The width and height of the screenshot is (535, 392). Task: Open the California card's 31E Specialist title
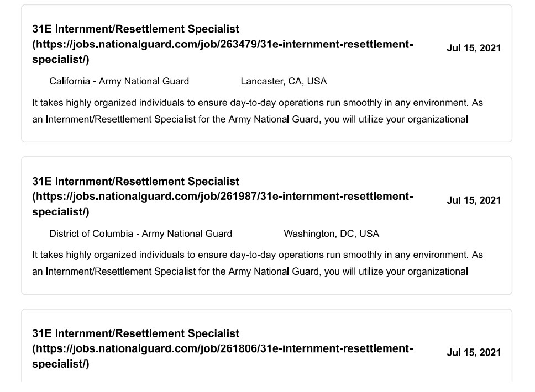tap(136, 29)
